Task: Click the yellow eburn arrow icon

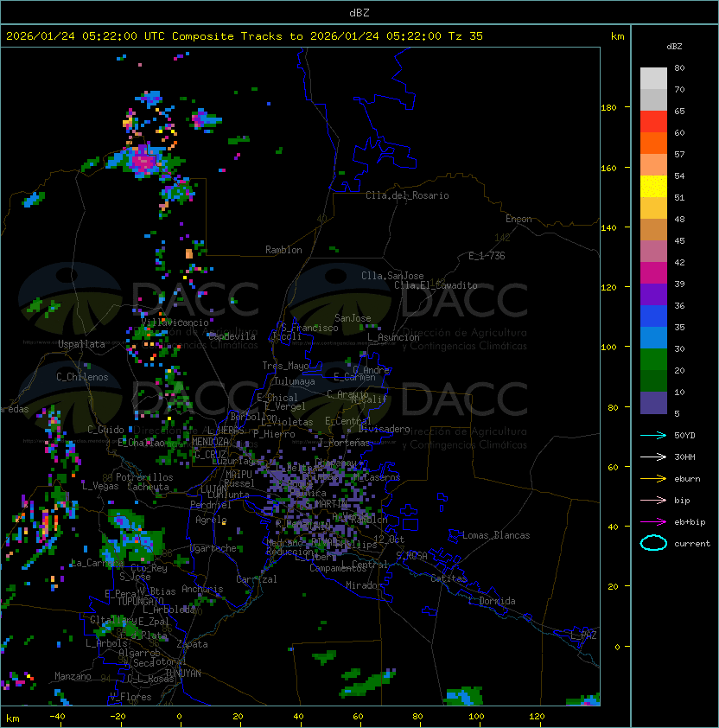Action: coord(653,479)
